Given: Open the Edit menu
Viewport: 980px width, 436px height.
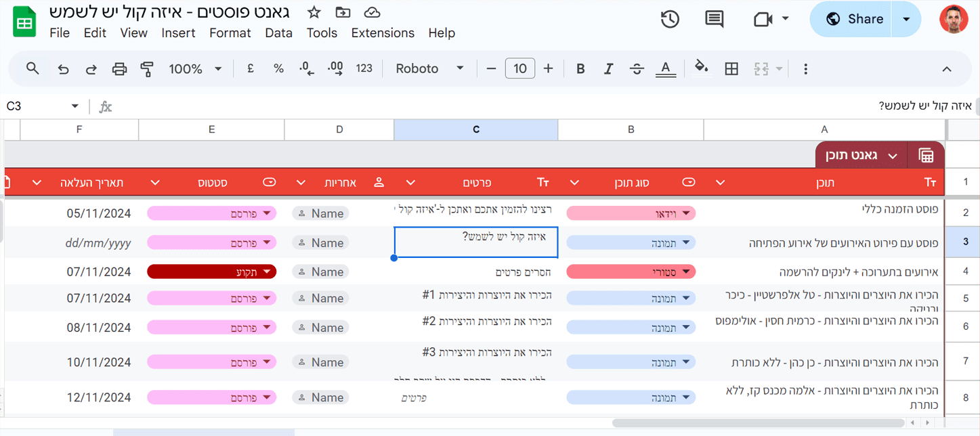Looking at the screenshot, I should coord(95,32).
